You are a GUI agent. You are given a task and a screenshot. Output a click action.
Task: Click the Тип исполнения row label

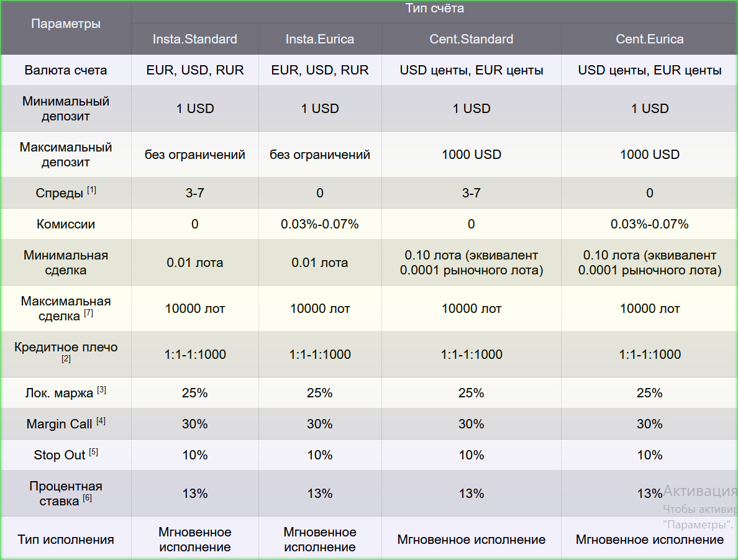tap(66, 540)
